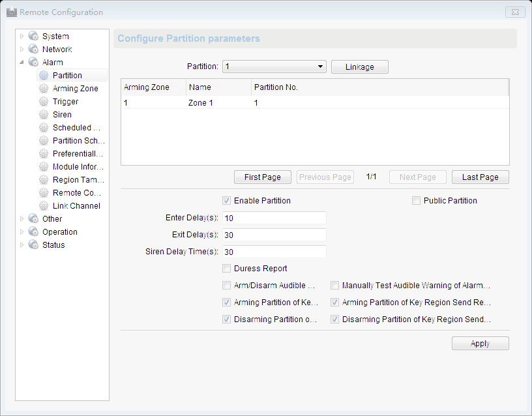Image resolution: width=532 pixels, height=416 pixels.
Task: Click the Enter Delay(s) input field
Action: tap(274, 218)
